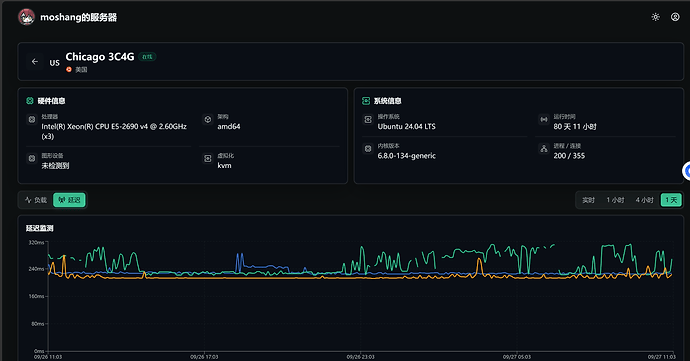Select the 4 小时 time range
Screen dimensions: 690x361
[644, 200]
